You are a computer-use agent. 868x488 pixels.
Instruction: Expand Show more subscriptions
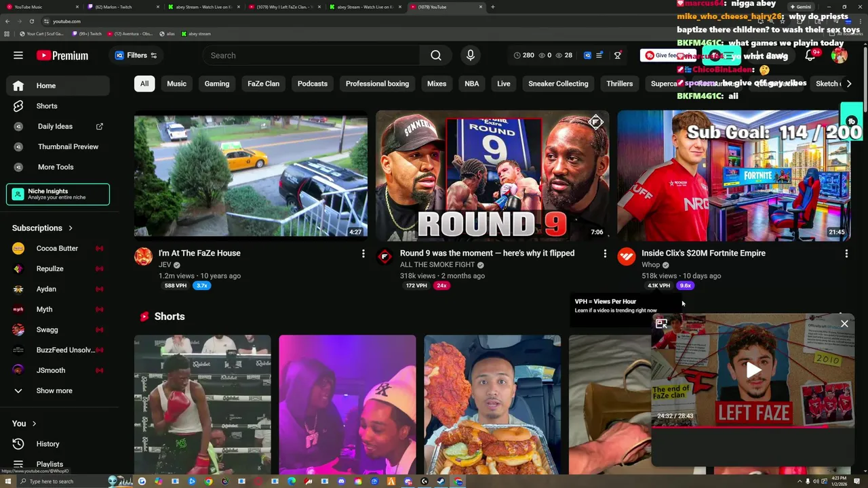(x=58, y=390)
